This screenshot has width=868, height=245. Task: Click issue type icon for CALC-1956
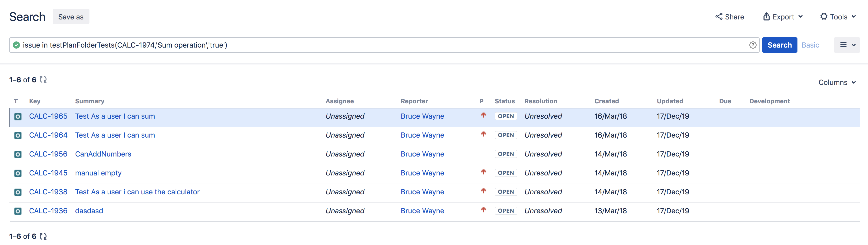point(18,154)
